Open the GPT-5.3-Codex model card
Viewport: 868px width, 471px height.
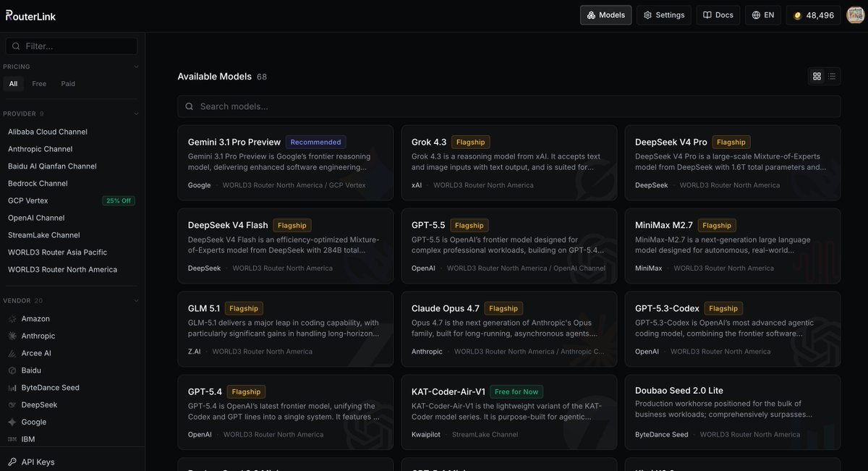[x=732, y=330]
